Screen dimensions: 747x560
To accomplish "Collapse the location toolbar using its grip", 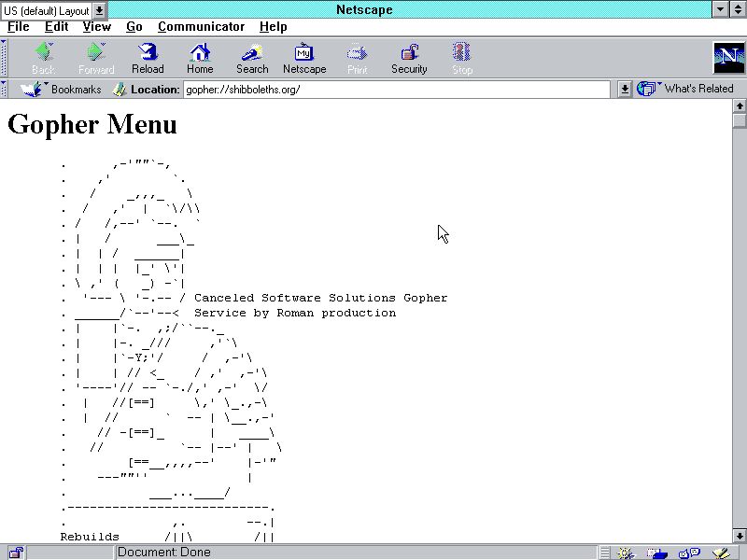I will pos(4,90).
